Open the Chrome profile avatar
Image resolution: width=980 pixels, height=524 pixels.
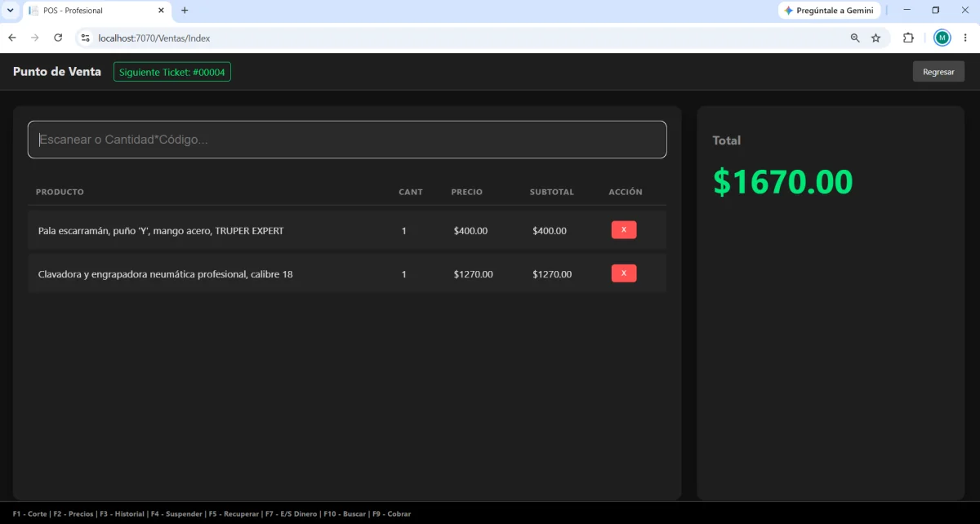pos(942,38)
